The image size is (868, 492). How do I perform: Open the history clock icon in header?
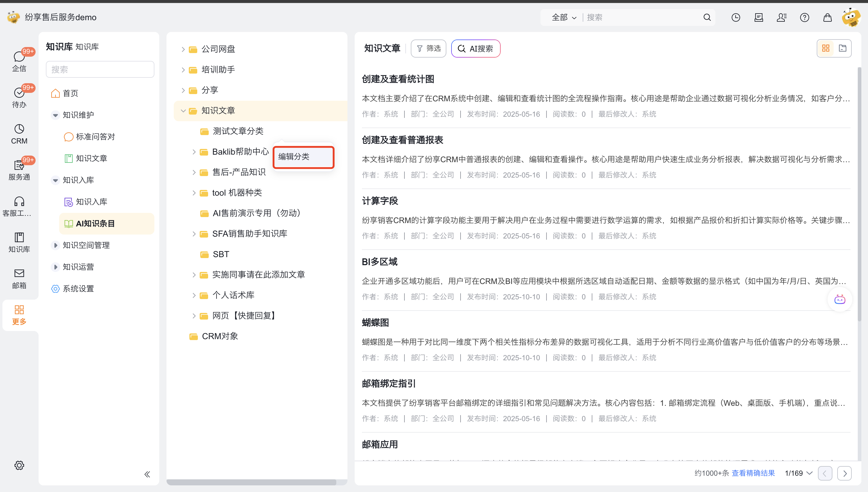(736, 17)
